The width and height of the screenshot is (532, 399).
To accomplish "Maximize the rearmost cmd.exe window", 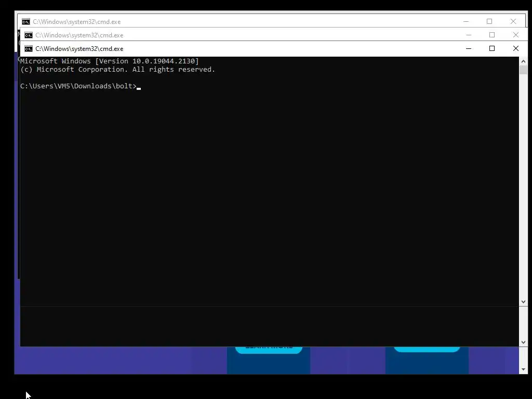I will pos(489,21).
